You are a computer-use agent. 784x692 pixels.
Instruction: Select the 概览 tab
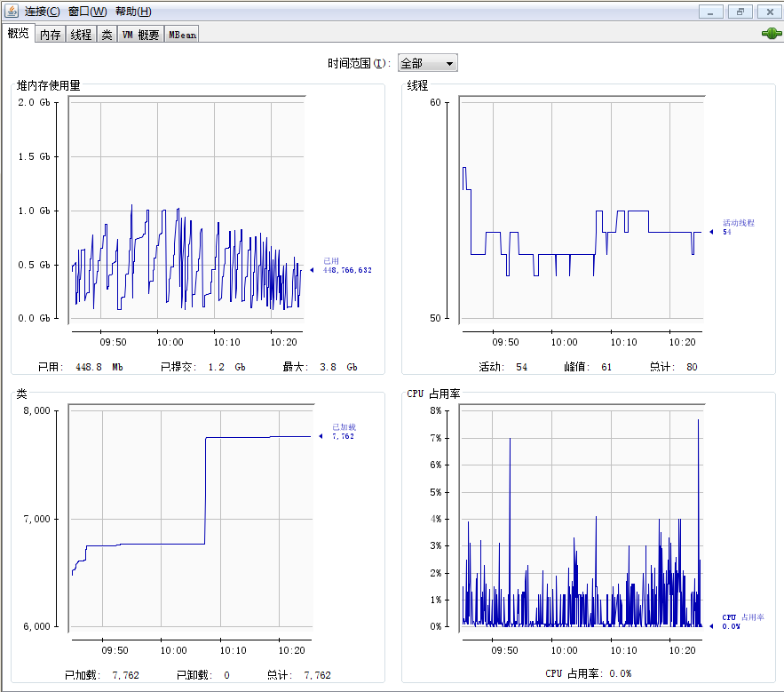[x=18, y=34]
